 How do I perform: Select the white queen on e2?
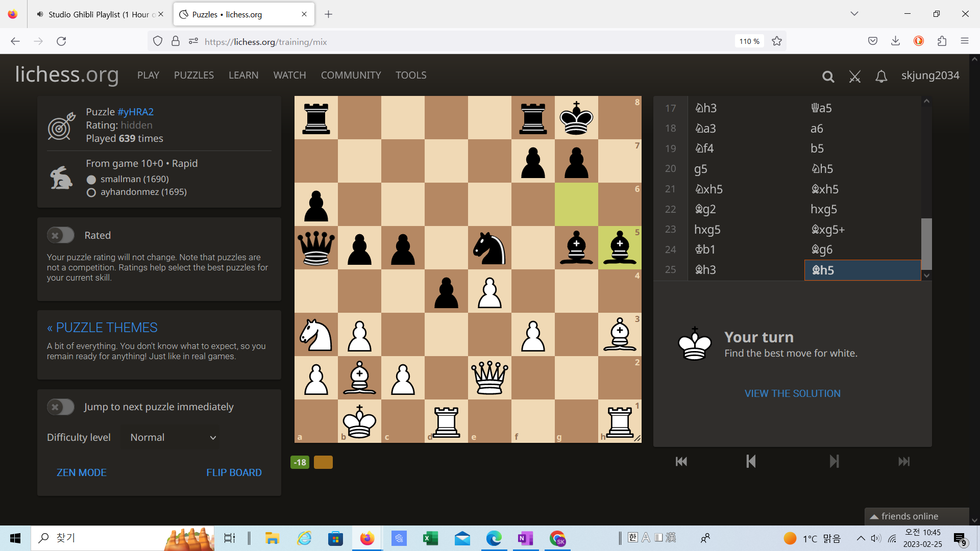(489, 378)
